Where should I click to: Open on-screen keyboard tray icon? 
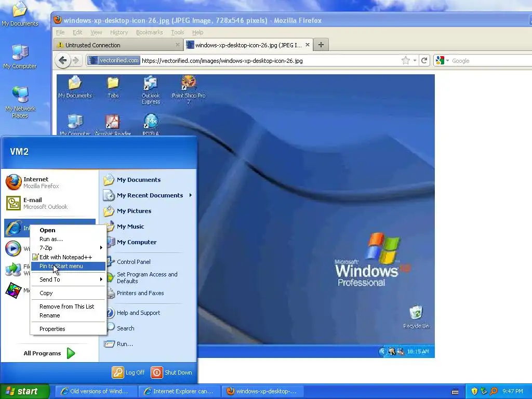coord(455,392)
